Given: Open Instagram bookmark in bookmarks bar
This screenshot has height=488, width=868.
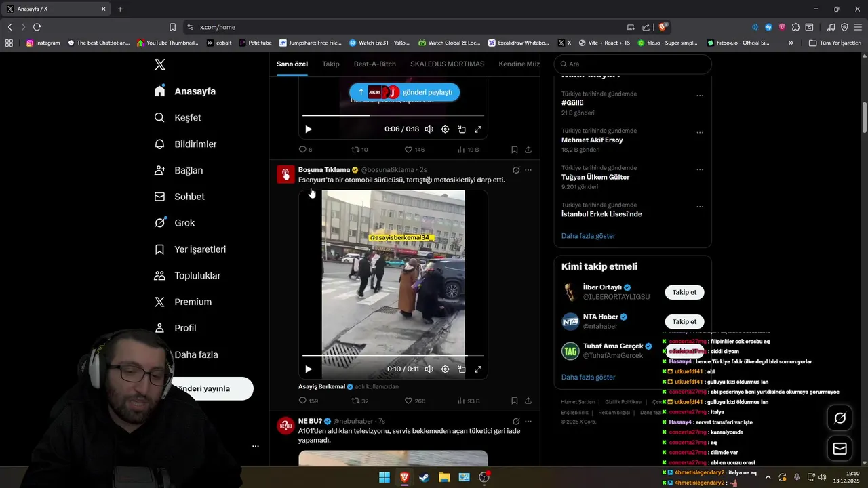Looking at the screenshot, I should tap(43, 43).
